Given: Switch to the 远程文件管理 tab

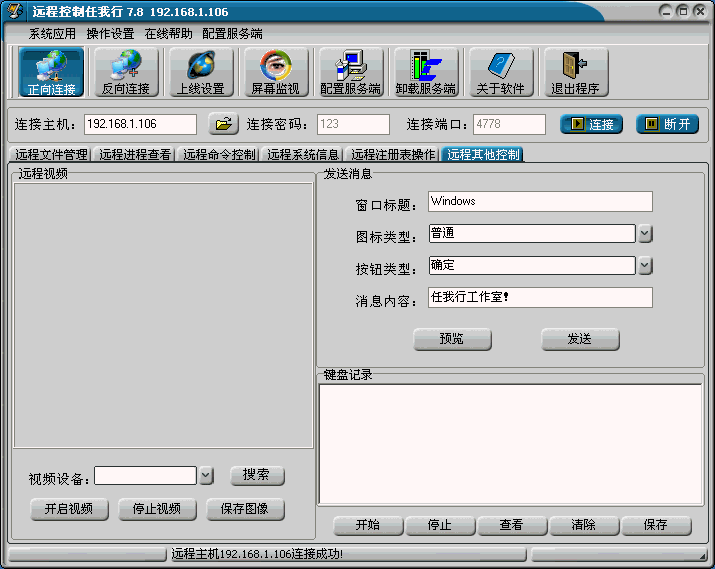Looking at the screenshot, I should 51,155.
